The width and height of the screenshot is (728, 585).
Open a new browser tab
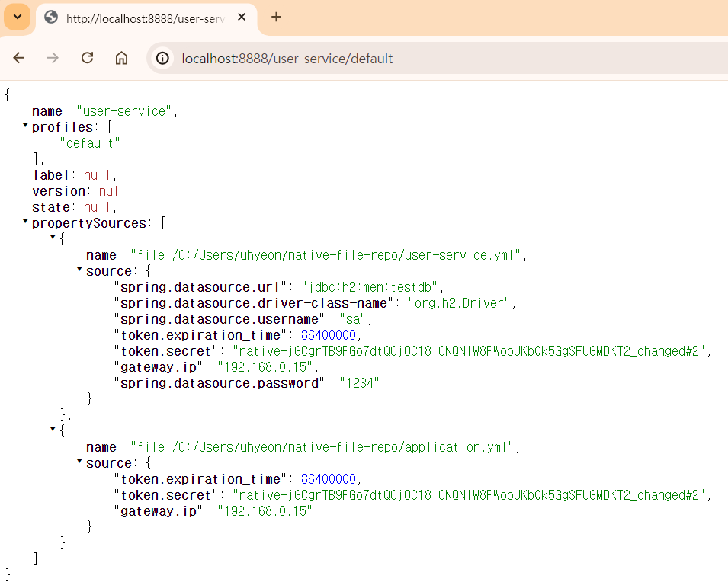[276, 18]
